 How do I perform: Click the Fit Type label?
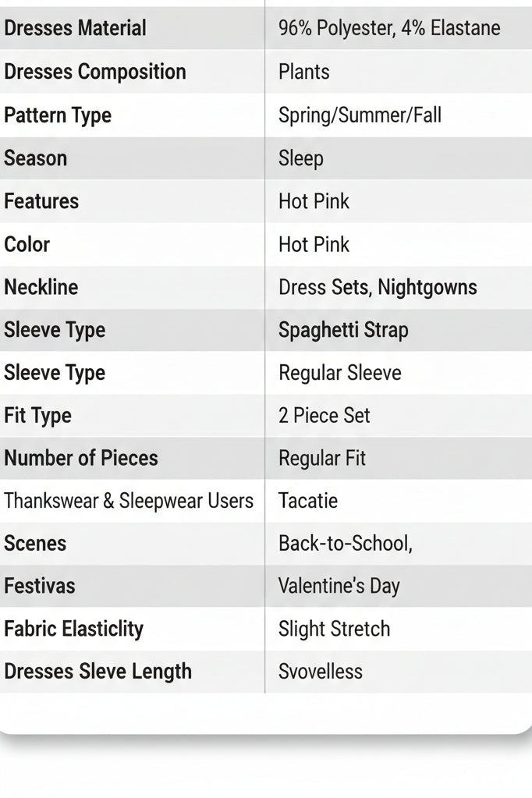(37, 416)
